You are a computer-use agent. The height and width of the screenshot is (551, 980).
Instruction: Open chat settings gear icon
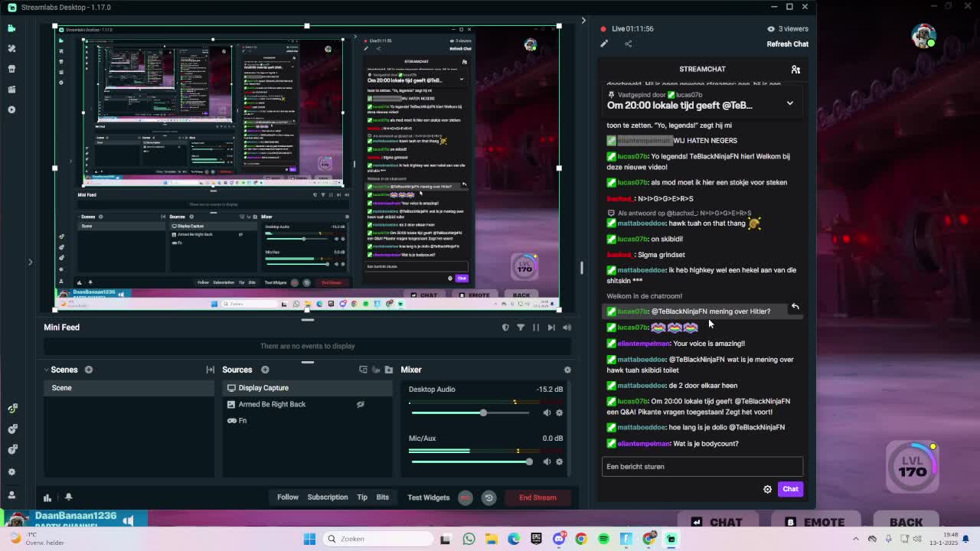tap(767, 489)
